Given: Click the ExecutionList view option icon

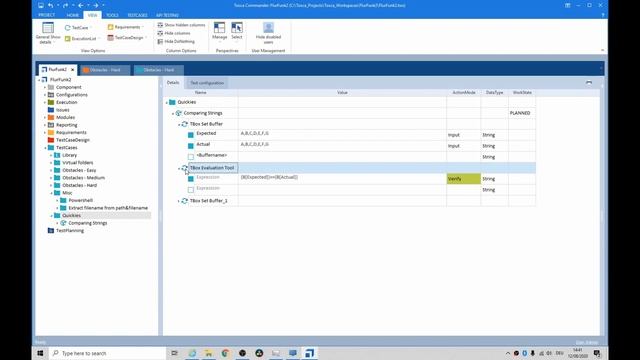Looking at the screenshot, I should point(67,38).
